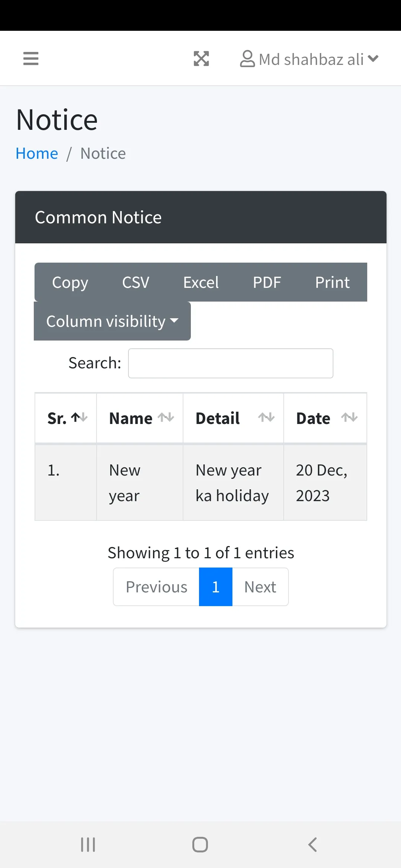This screenshot has width=401, height=868.
Task: Sort the table by the Detail column arrows
Action: point(266,418)
